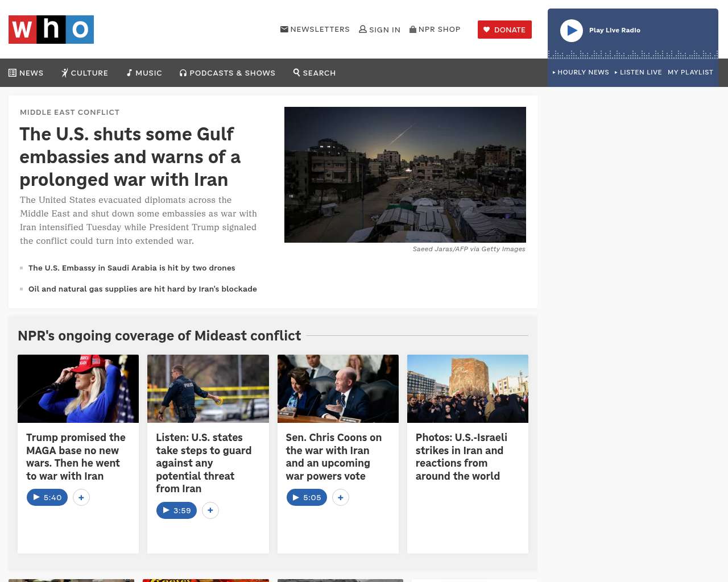
Task: Expand Hourly News in the player
Action: pos(581,72)
